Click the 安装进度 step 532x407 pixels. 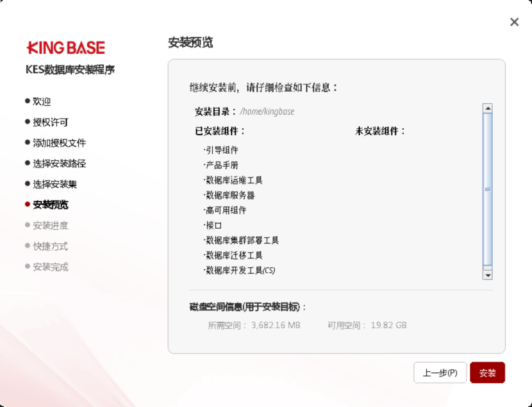50,226
